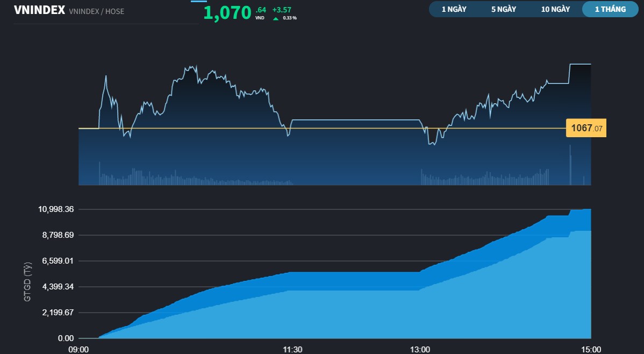Click the 1,070 index price value
Viewport: 644px width, 354px height.
[x=227, y=12]
